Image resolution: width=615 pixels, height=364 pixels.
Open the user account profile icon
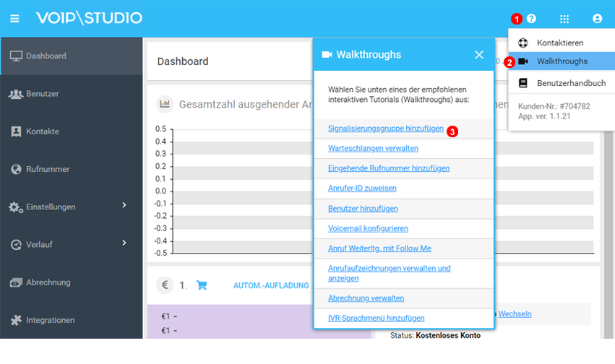coord(597,19)
